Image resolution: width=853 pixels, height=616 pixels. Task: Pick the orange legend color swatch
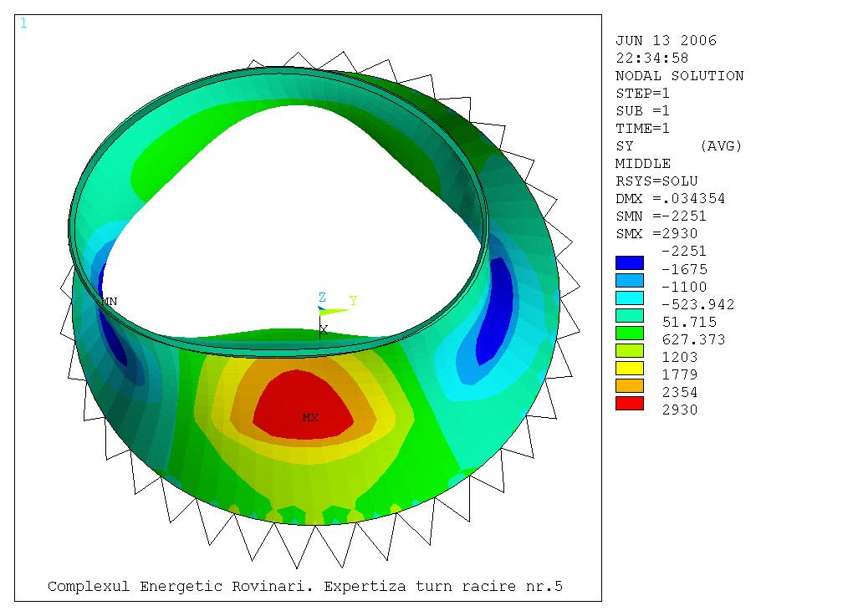[x=629, y=385]
